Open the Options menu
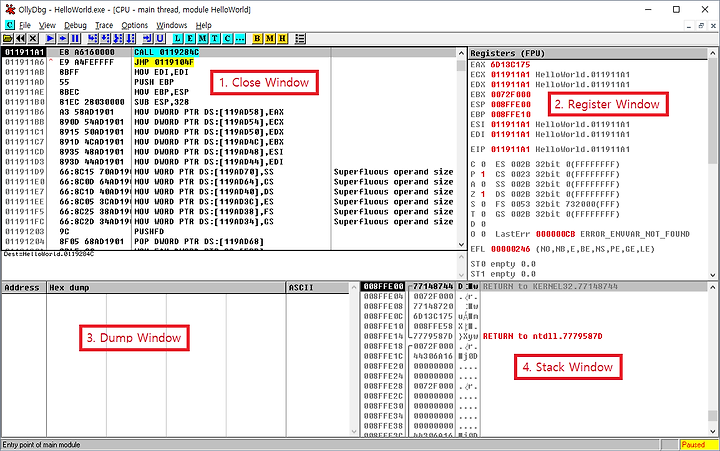This screenshot has height=451, width=720. 135,25
